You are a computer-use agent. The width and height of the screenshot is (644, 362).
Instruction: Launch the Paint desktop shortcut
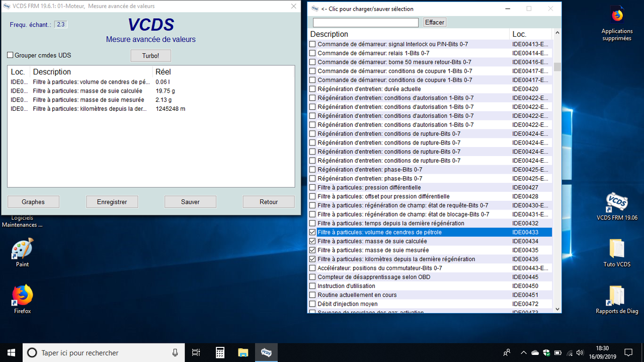(23, 253)
